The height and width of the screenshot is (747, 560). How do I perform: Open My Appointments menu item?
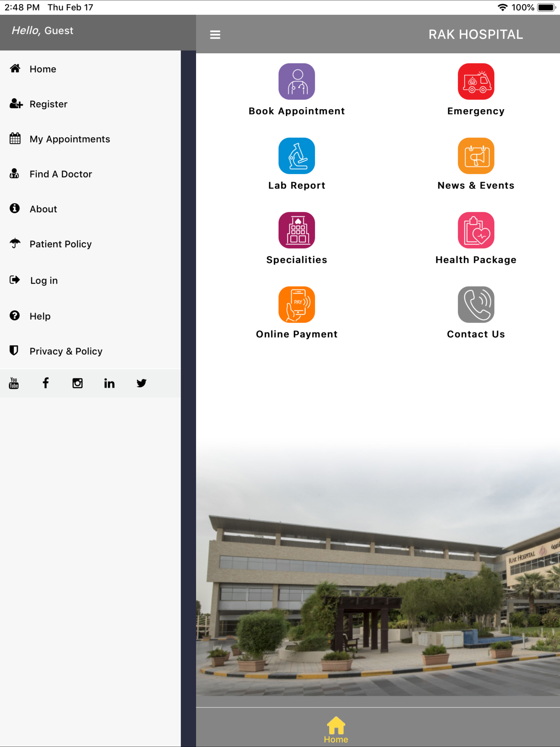(x=90, y=139)
